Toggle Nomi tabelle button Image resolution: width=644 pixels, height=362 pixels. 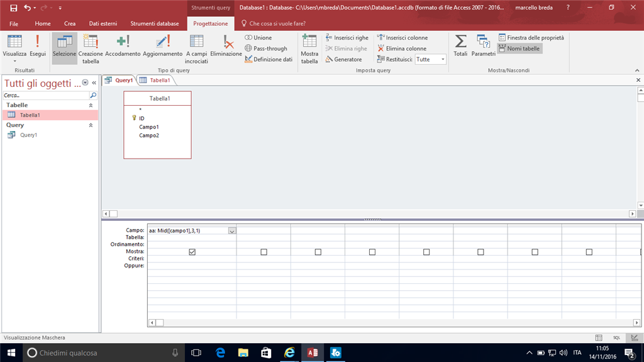(519, 48)
